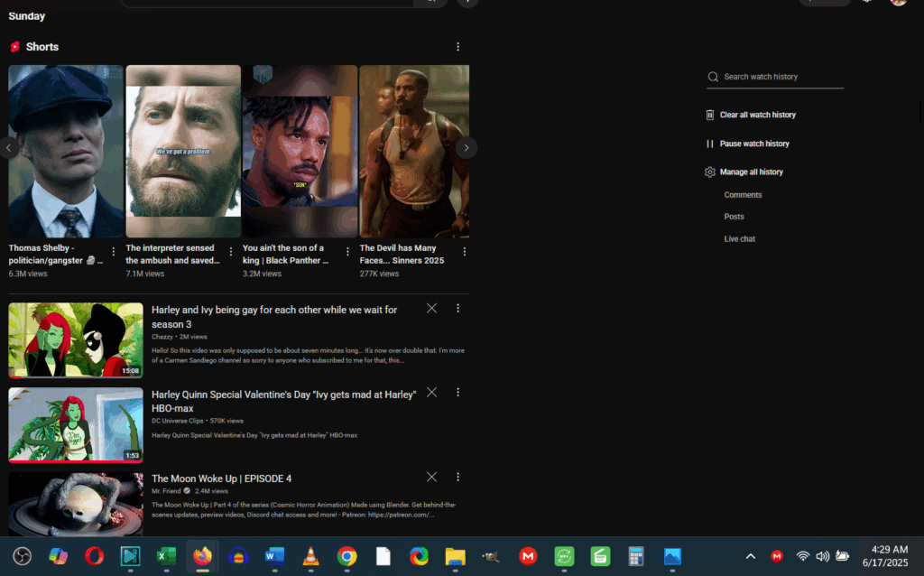Open 'Harley Quinn Special Valentine's Day' video title
This screenshot has height=576, width=924.
284,402
